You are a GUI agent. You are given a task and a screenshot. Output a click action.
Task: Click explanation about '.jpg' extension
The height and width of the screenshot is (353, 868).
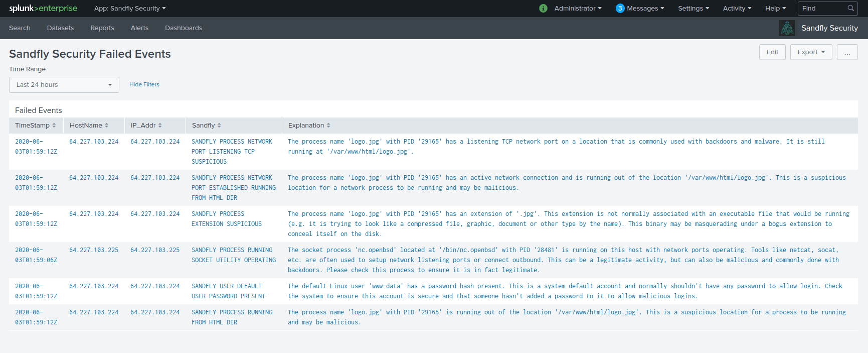pos(569,224)
